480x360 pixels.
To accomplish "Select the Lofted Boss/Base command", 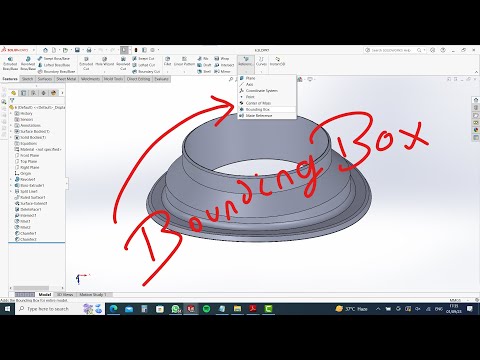I will (x=54, y=65).
